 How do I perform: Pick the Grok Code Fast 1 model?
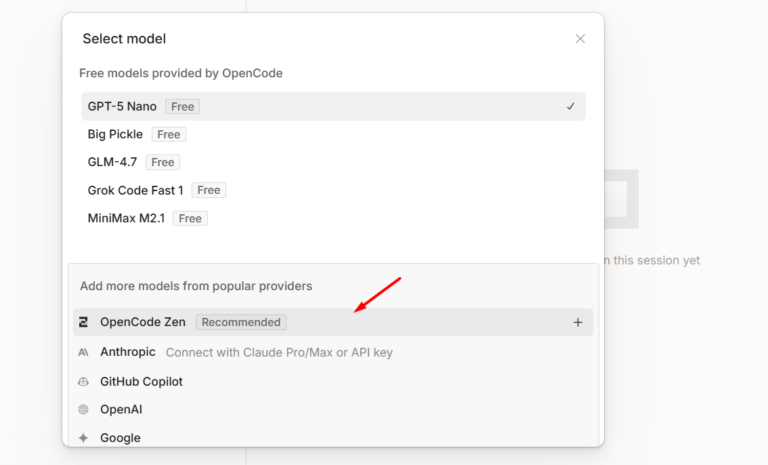pyautogui.click(x=136, y=190)
